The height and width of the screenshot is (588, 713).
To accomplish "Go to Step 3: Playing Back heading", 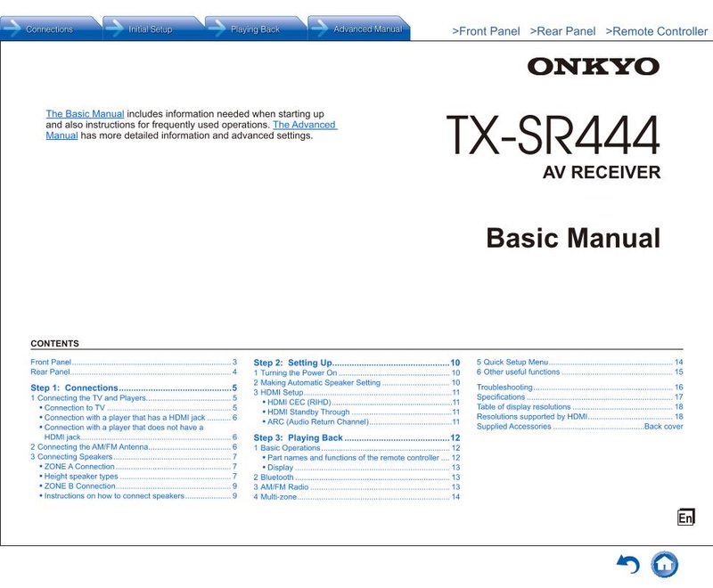I will 357,437.
